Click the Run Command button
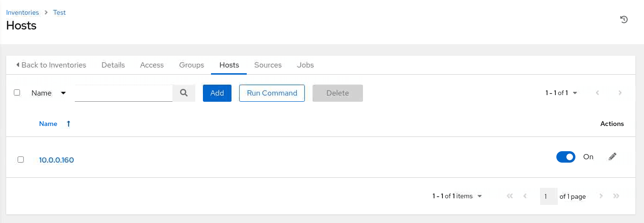644x223 pixels. 272,93
